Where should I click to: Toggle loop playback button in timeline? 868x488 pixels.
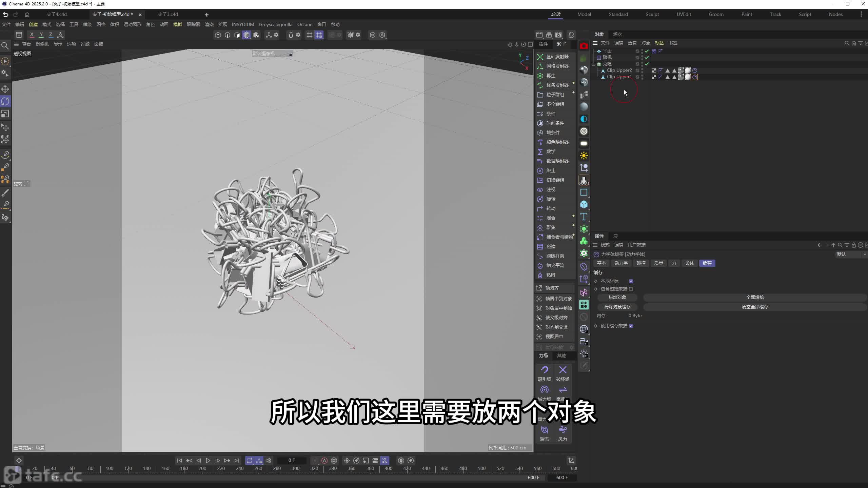click(x=249, y=461)
